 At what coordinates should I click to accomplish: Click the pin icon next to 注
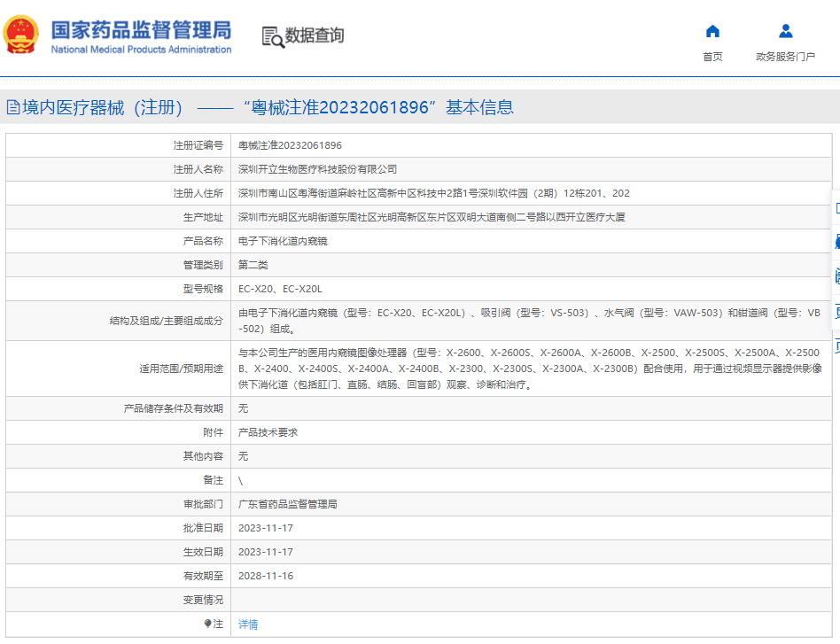[x=208, y=623]
